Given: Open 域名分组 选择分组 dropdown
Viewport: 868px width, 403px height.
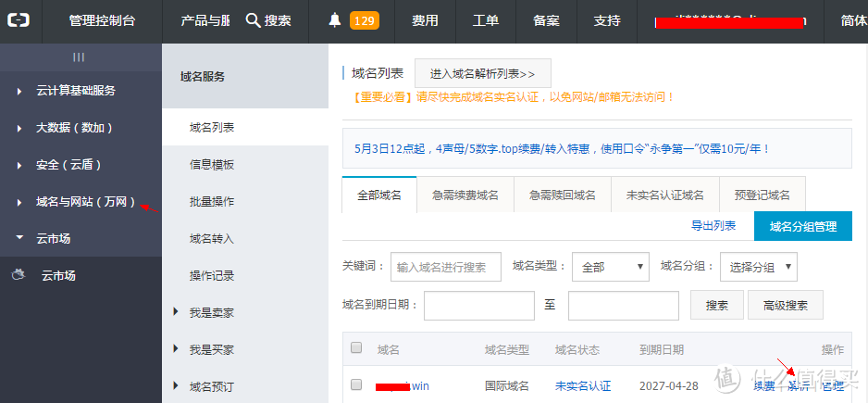Looking at the screenshot, I should 759,267.
